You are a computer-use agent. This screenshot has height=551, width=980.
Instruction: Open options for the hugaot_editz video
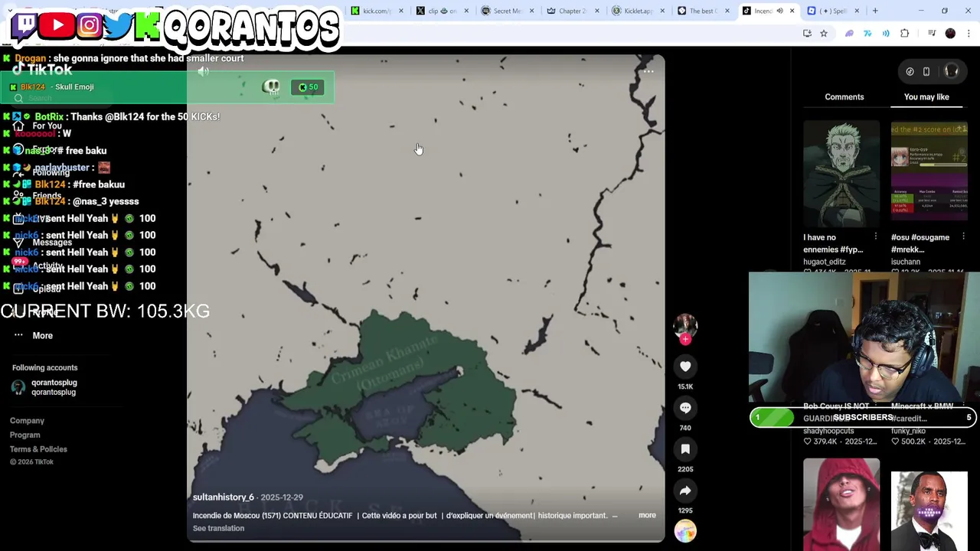[x=876, y=237]
